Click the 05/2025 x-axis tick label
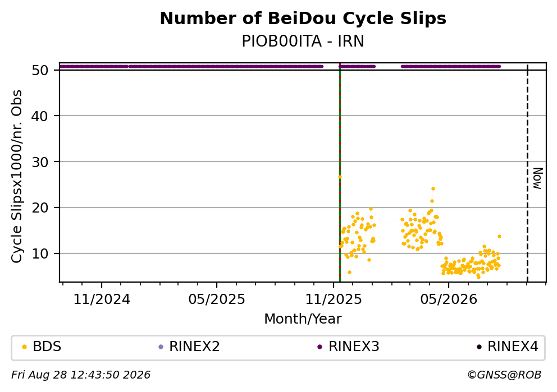Screen dimensions: 557x392 click(217, 300)
